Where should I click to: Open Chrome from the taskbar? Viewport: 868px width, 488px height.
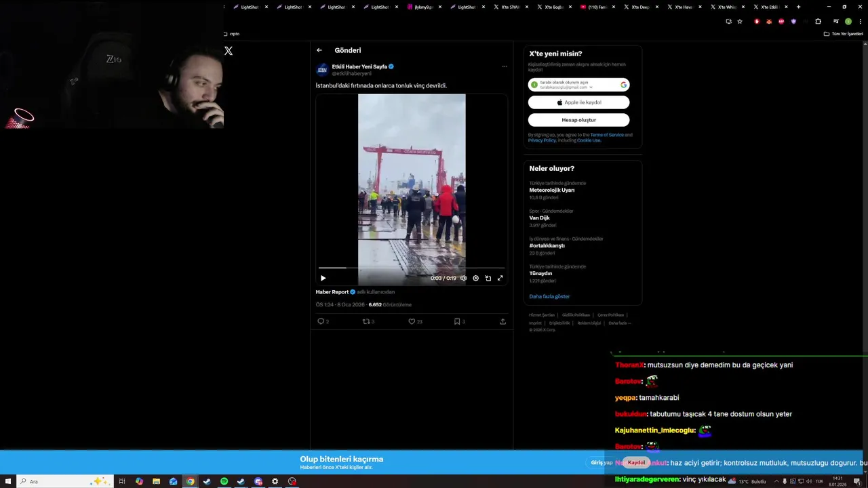(191, 481)
